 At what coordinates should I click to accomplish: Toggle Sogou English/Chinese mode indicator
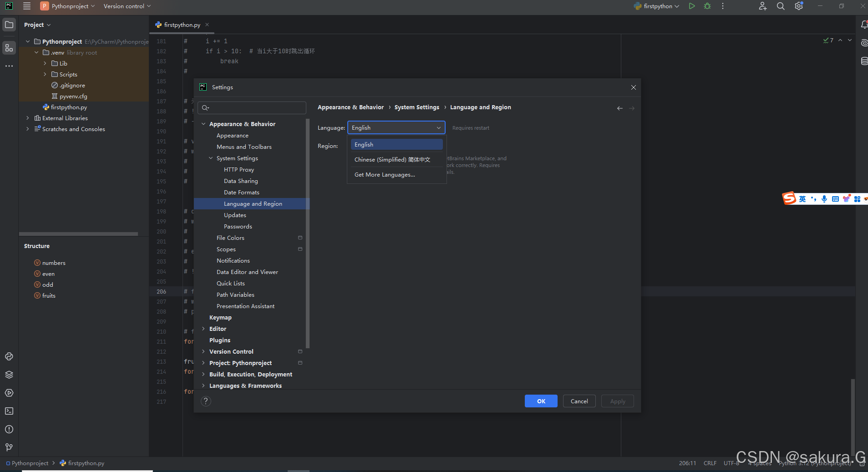802,199
